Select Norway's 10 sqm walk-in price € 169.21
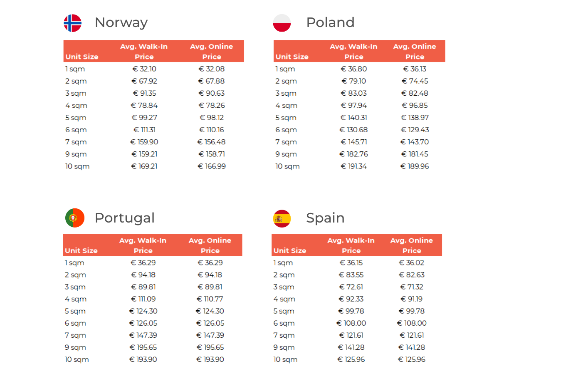The height and width of the screenshot is (376, 588). (x=144, y=166)
